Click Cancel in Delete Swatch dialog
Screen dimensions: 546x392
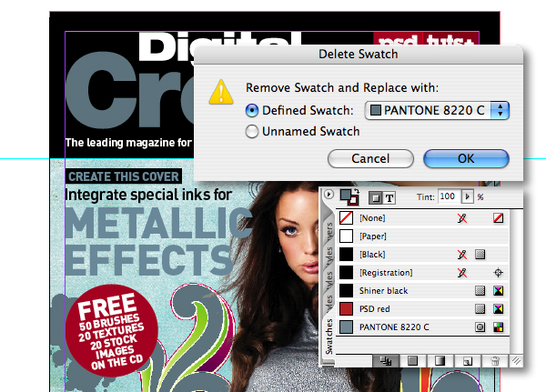[370, 159]
